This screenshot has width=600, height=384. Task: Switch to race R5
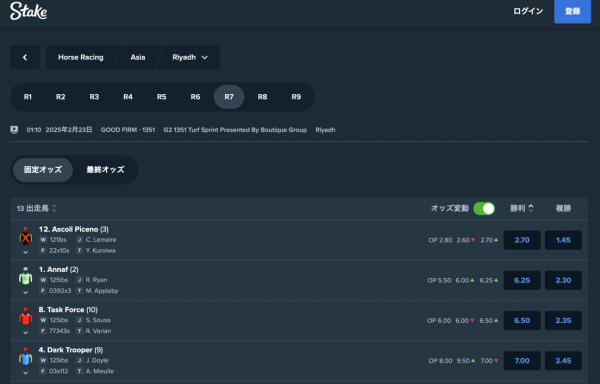(161, 97)
